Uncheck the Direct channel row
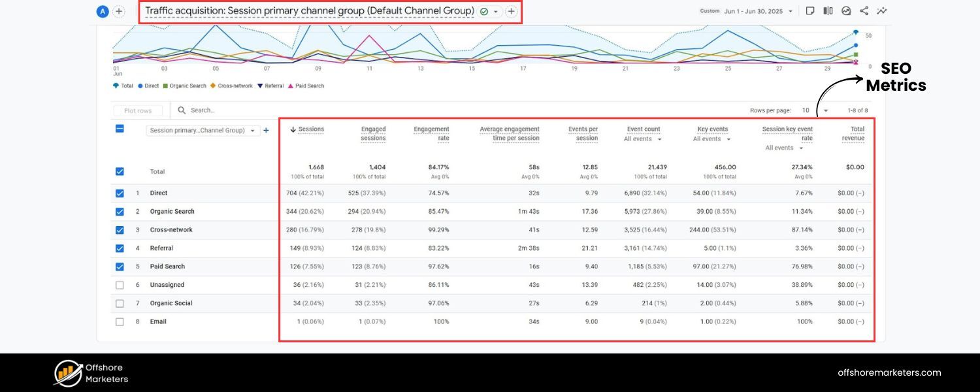This screenshot has height=392, width=980. (x=120, y=193)
